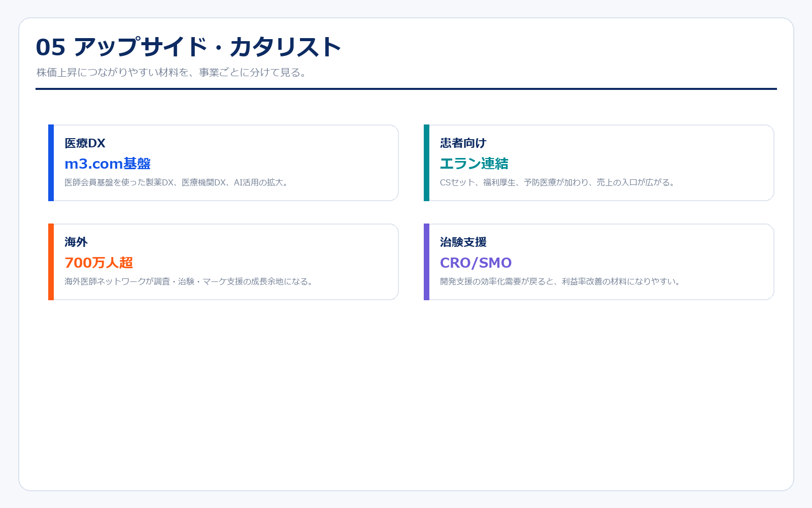Click the blue heading "m3.com基盤"
Image resolution: width=812 pixels, height=508 pixels.
[x=108, y=164]
